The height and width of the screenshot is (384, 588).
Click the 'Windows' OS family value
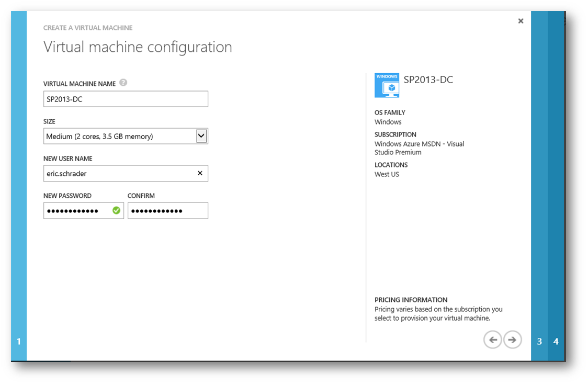pyautogui.click(x=388, y=122)
